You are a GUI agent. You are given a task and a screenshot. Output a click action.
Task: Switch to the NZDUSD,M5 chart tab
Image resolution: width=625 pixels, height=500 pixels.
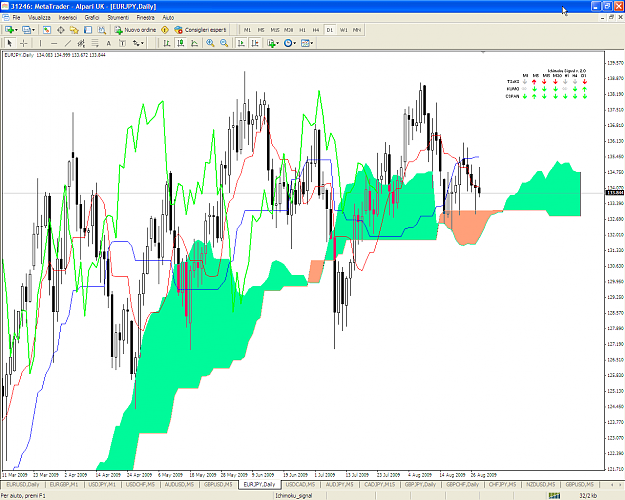tap(541, 485)
